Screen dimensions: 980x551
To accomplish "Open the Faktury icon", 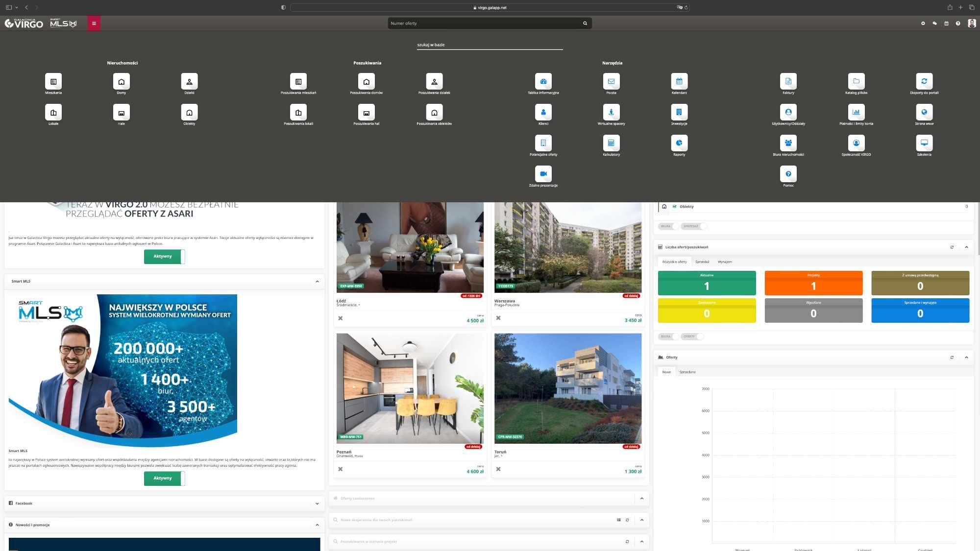I will pos(788,81).
